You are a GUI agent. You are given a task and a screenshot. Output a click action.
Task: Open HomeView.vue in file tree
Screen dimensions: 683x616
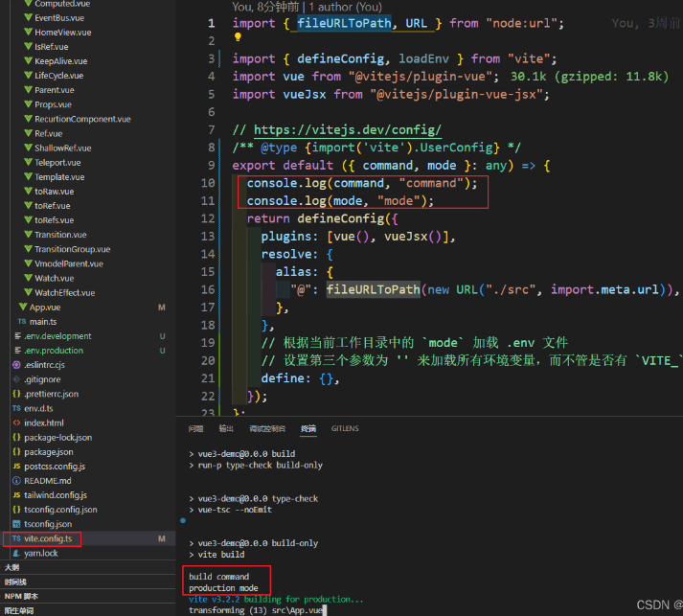coord(62,33)
